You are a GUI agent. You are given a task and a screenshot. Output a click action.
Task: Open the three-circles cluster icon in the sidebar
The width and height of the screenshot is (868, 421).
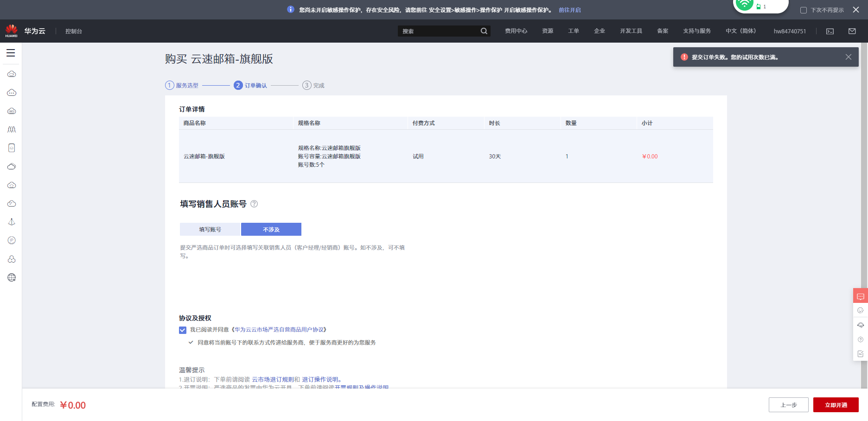point(12,259)
